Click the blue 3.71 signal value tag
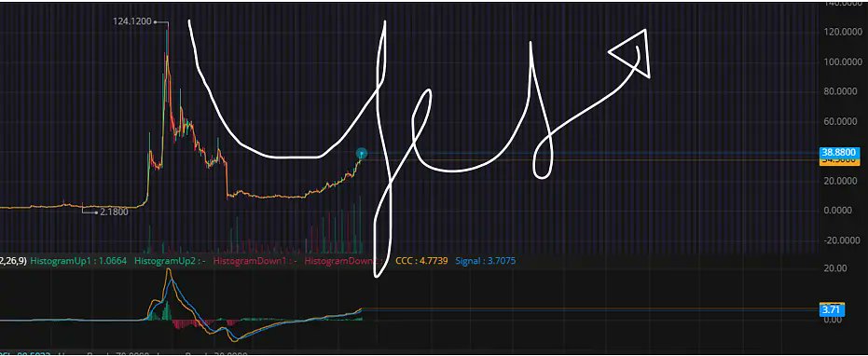Screen dimensions: 868x356 (x=832, y=310)
